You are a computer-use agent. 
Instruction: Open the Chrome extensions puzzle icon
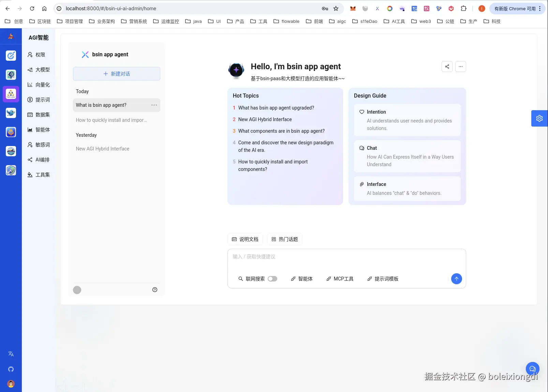pos(463,9)
